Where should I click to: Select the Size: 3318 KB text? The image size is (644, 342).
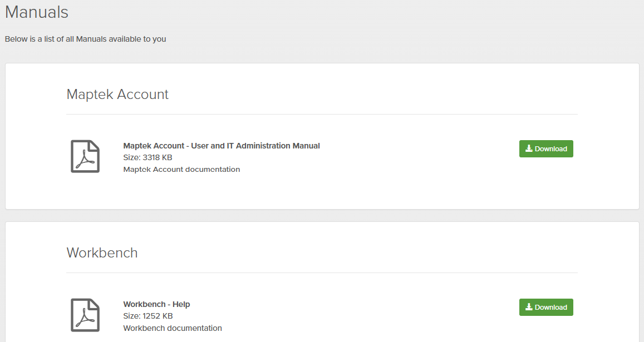pyautogui.click(x=148, y=157)
